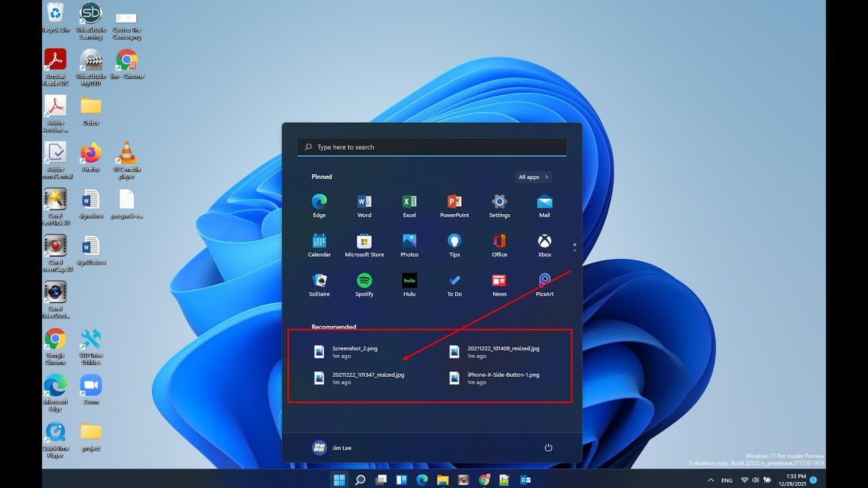Click the Start button on taskbar
The height and width of the screenshot is (488, 868).
339,480
